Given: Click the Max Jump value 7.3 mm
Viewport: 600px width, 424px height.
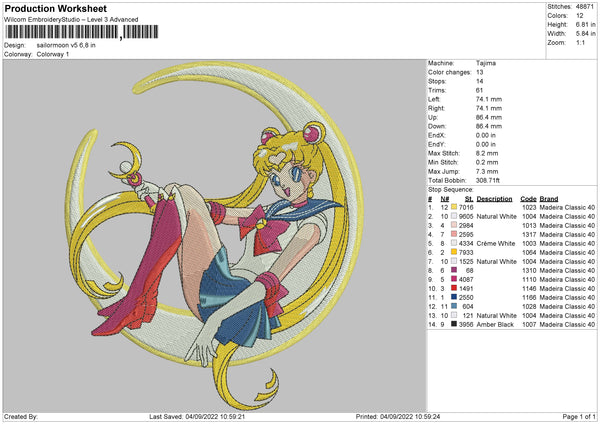Looking at the screenshot, I should pos(487,171).
